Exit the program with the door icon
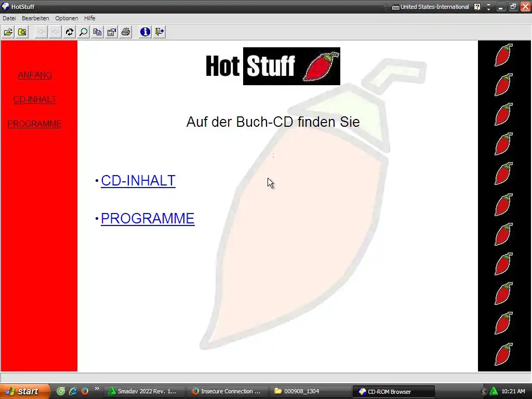532x399 pixels. [x=159, y=32]
